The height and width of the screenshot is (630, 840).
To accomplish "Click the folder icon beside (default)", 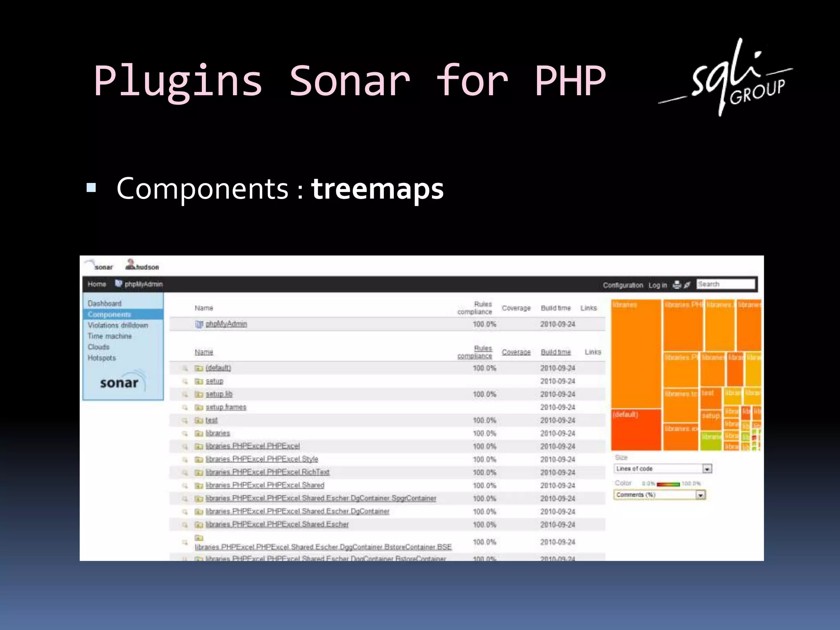I will (x=199, y=368).
